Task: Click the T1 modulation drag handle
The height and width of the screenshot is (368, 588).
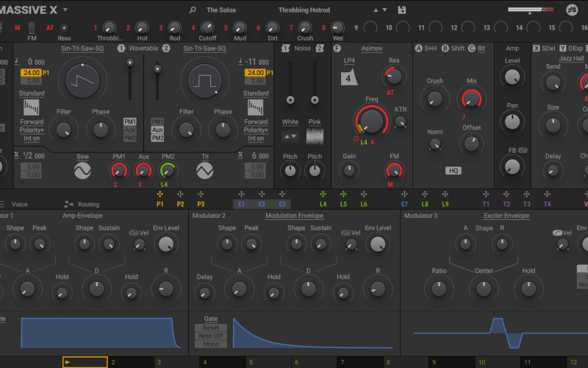Action: click(486, 194)
